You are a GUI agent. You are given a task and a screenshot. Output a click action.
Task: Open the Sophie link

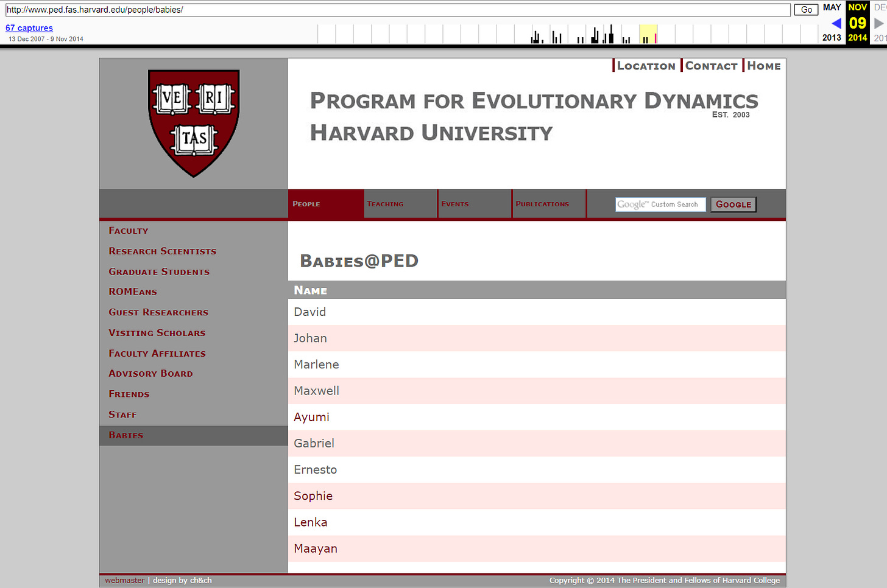313,496
